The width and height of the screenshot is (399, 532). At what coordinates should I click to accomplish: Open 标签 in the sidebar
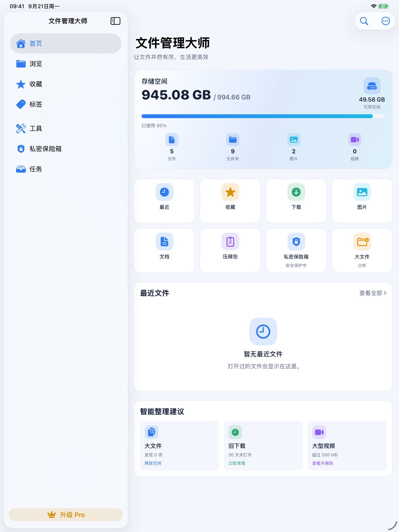pyautogui.click(x=66, y=105)
